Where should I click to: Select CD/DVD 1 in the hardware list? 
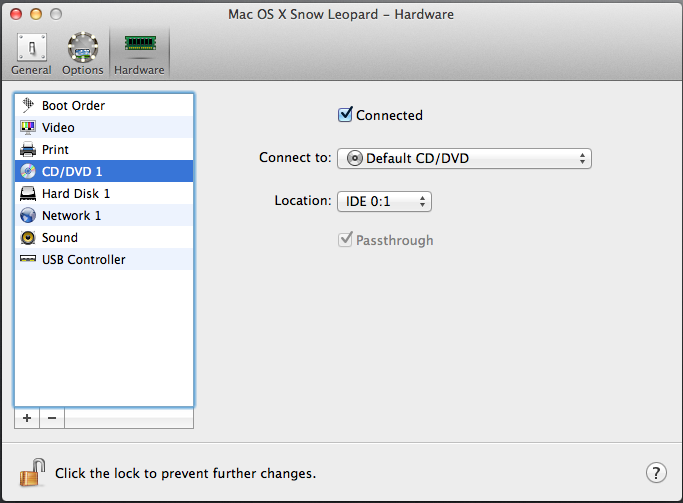pyautogui.click(x=104, y=171)
